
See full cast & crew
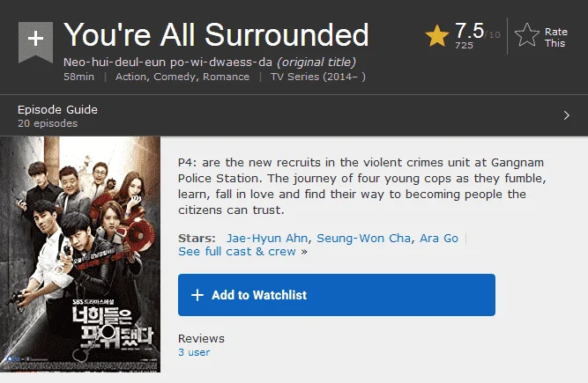237,252
